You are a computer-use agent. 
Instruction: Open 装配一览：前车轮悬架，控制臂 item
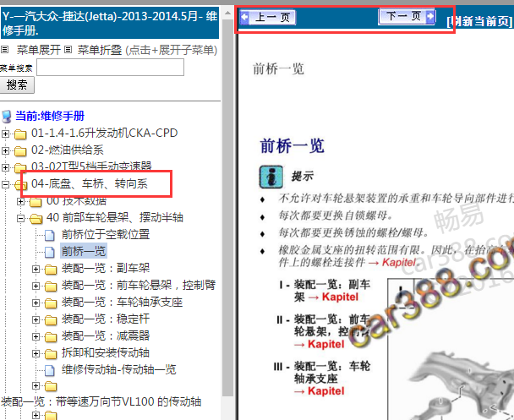coord(139,285)
